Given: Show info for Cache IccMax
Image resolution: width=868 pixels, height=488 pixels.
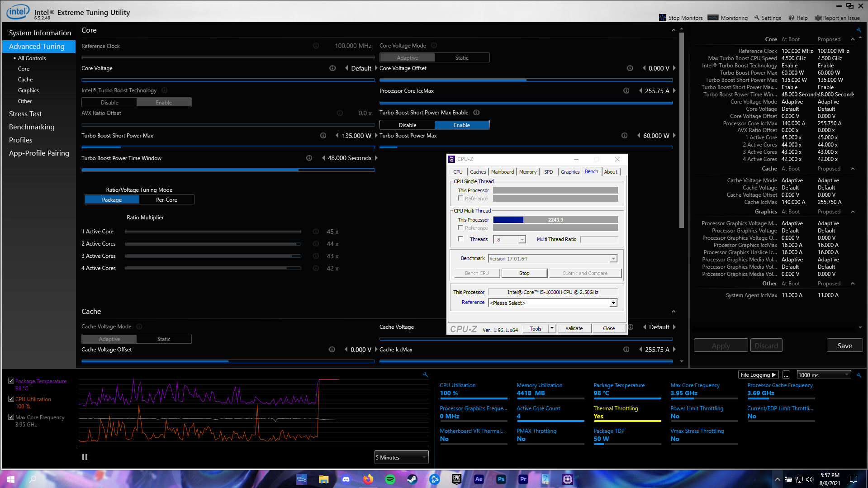Looking at the screenshot, I should pos(626,350).
